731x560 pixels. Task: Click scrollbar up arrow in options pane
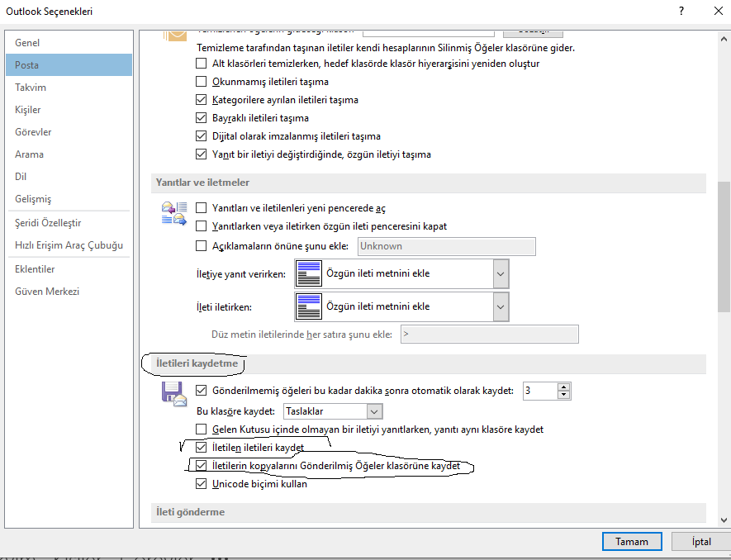click(724, 39)
